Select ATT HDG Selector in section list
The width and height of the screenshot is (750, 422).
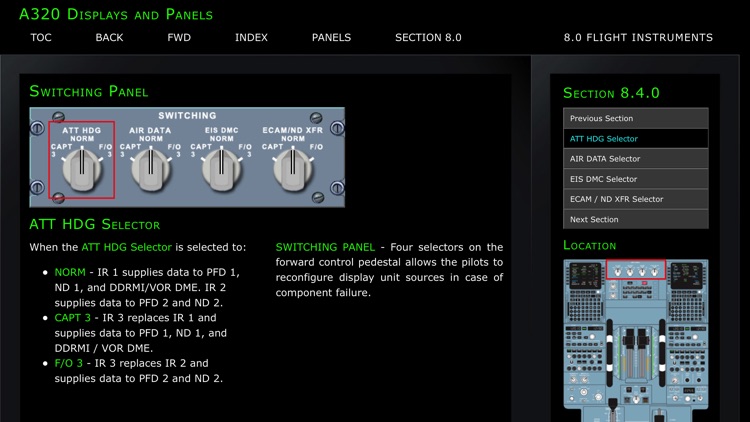(636, 139)
